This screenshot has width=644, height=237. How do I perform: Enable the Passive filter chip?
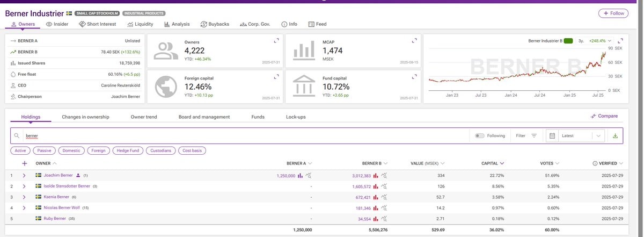click(44, 150)
